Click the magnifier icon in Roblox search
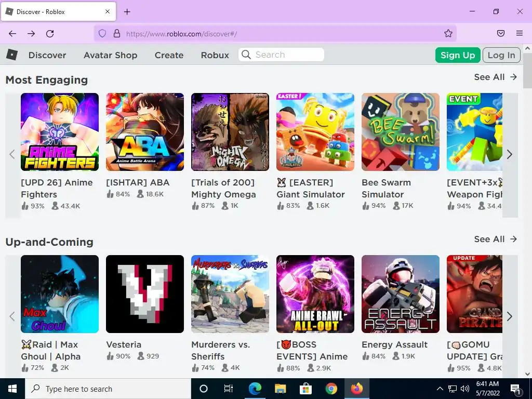 click(246, 55)
